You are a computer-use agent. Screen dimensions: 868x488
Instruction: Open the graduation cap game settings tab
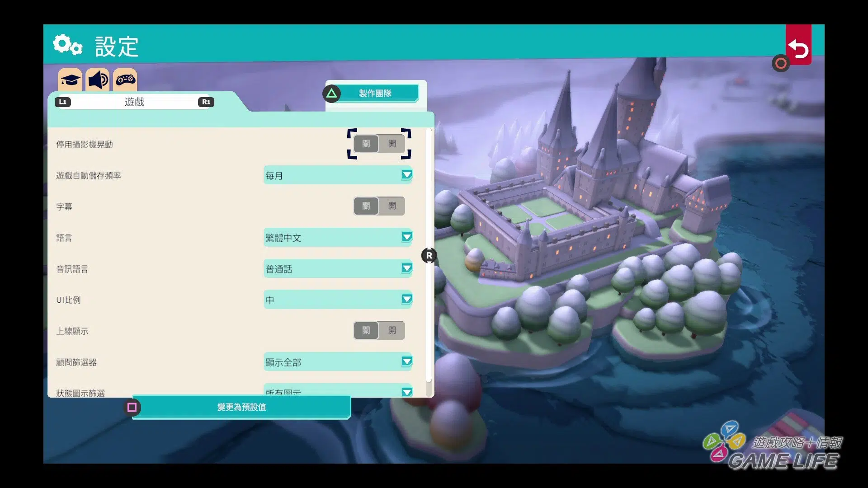pyautogui.click(x=70, y=80)
